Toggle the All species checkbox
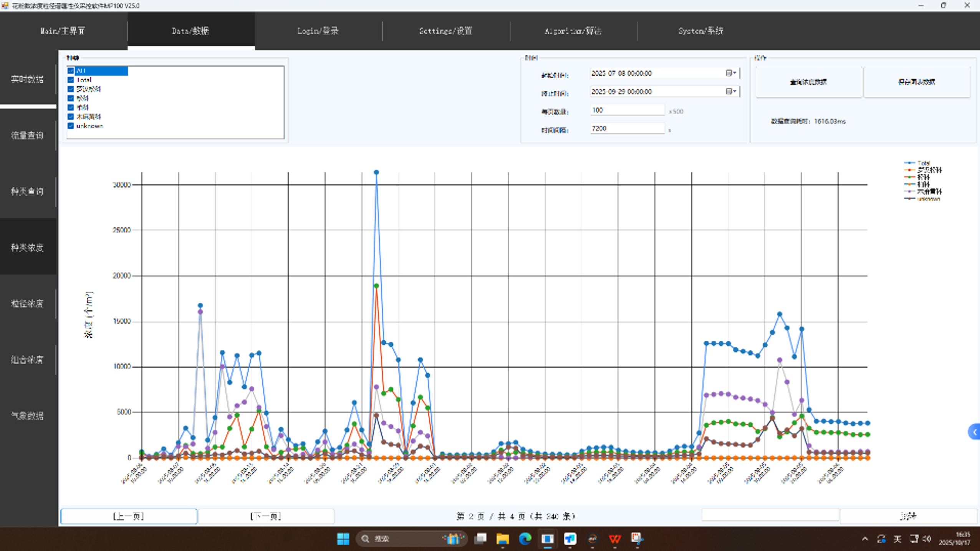Viewport: 980px width, 551px height. pos(71,71)
